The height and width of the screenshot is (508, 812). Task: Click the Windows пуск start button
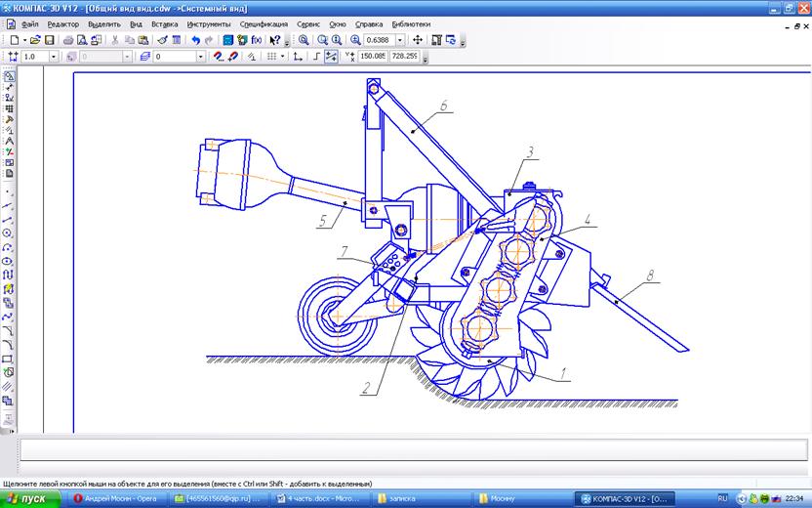(x=31, y=498)
